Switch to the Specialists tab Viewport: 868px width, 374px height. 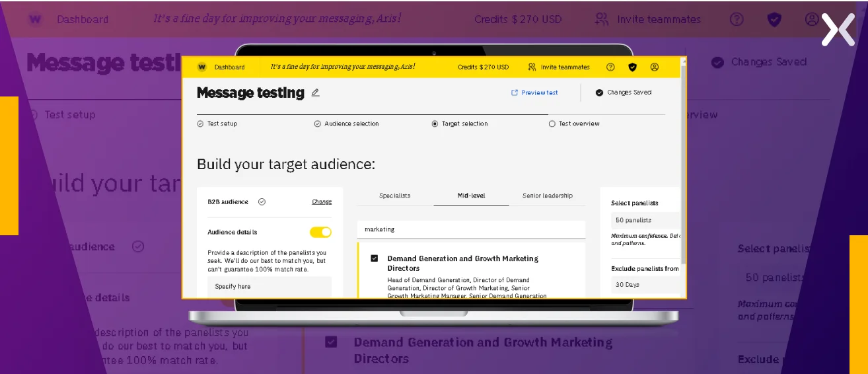394,196
